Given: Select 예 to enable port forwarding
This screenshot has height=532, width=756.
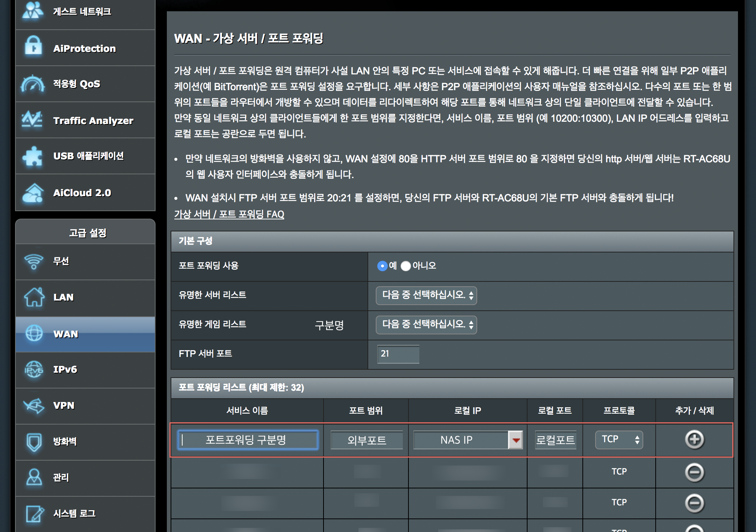Looking at the screenshot, I should tap(382, 266).
